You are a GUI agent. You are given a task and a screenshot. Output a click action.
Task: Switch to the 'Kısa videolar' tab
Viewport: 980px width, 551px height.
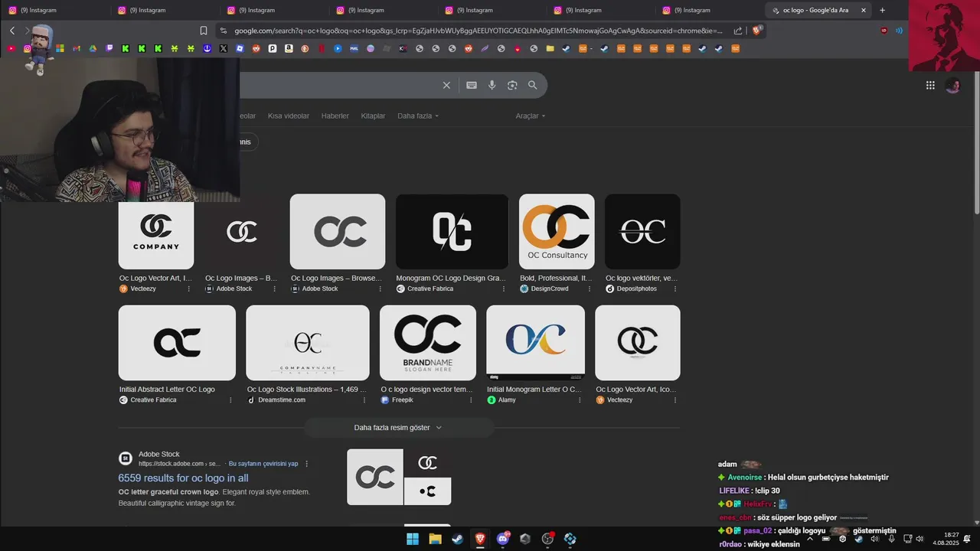(289, 116)
